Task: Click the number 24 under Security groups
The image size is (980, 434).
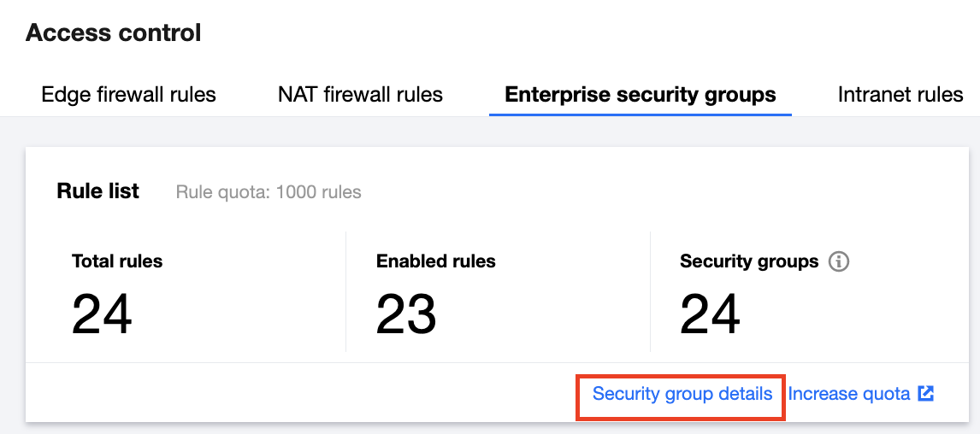Action: pyautogui.click(x=710, y=314)
